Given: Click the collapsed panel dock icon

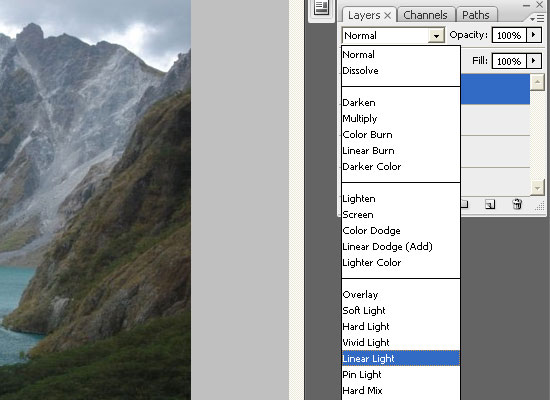Looking at the screenshot, I should (321, 8).
